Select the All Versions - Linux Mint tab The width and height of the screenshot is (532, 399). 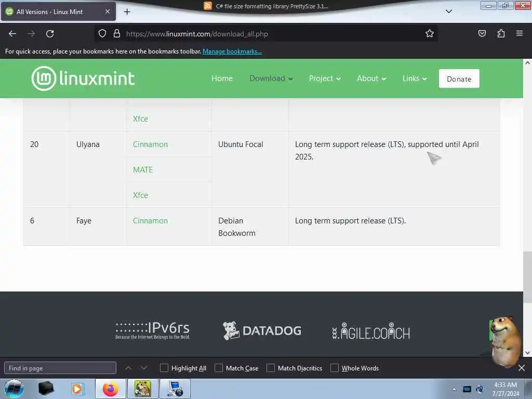pyautogui.click(x=58, y=11)
